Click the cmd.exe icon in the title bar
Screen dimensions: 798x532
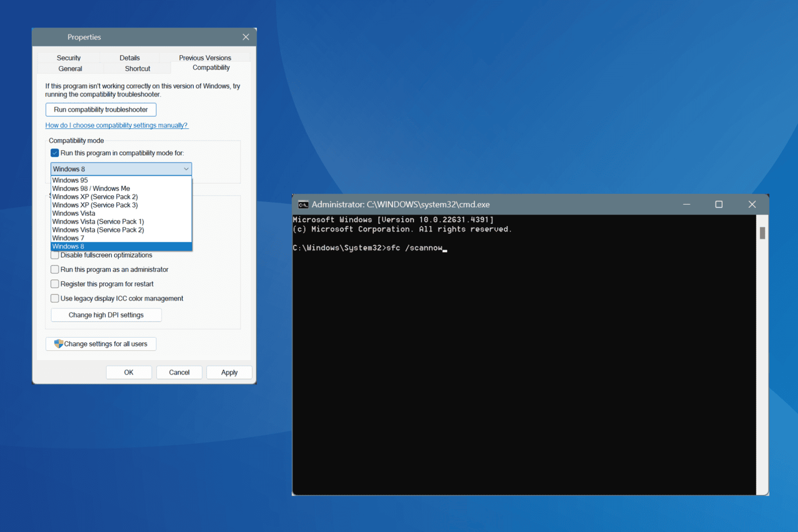(x=303, y=205)
